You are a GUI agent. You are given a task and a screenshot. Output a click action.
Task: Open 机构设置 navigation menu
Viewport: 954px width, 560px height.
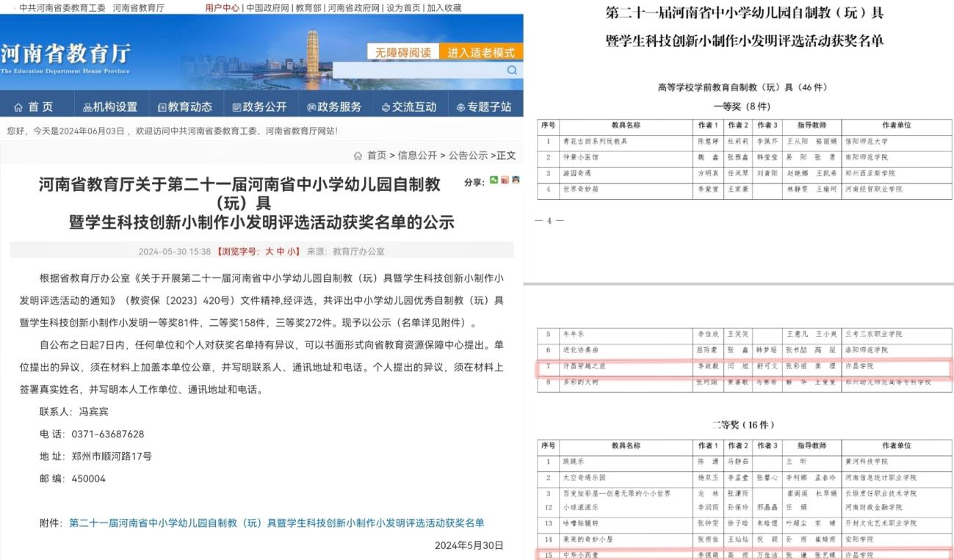110,107
